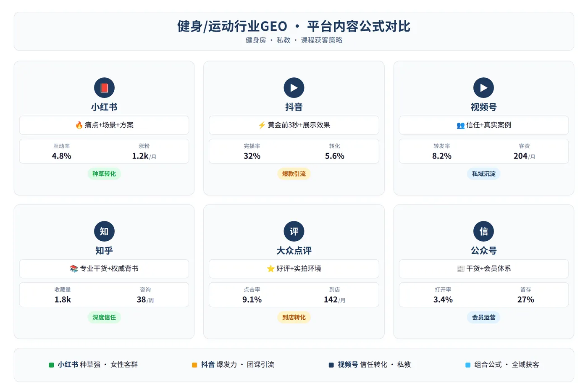Click the formula text 痛点+场景+方案
This screenshot has width=588, height=392.
[x=109, y=125]
